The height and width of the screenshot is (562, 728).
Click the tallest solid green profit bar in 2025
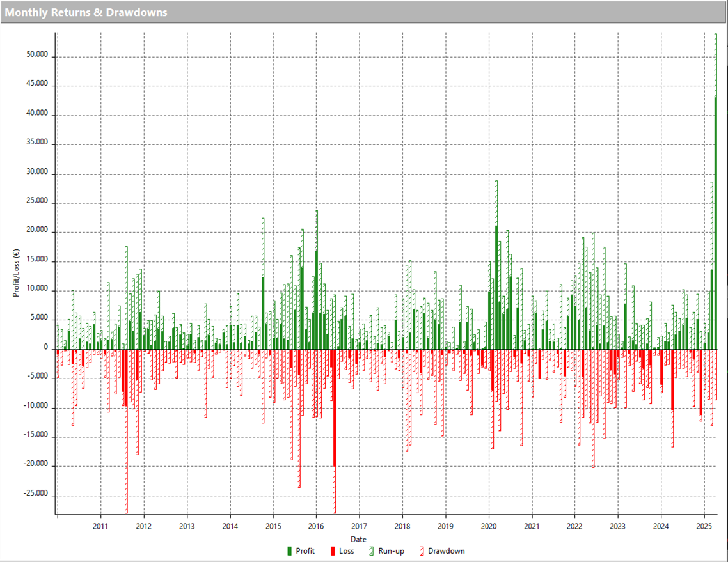pyautogui.click(x=715, y=224)
